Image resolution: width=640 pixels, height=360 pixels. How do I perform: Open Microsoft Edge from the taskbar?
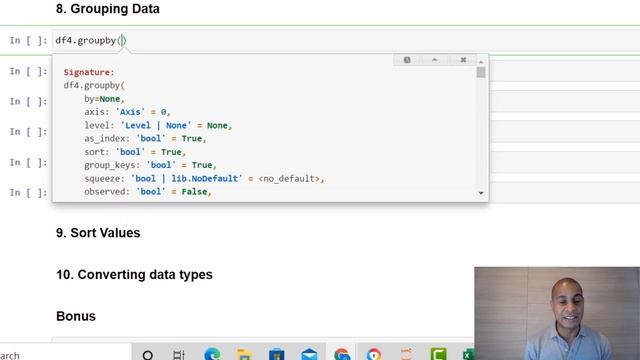(x=212, y=354)
